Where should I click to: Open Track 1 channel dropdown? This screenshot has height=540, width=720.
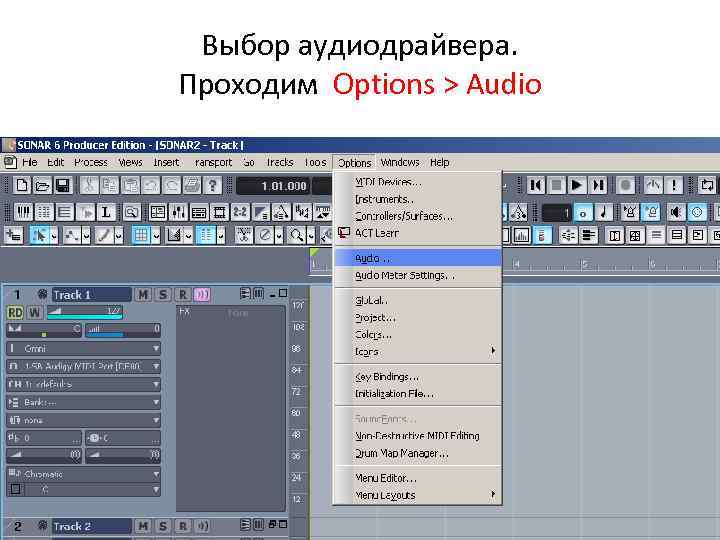[x=84, y=384]
